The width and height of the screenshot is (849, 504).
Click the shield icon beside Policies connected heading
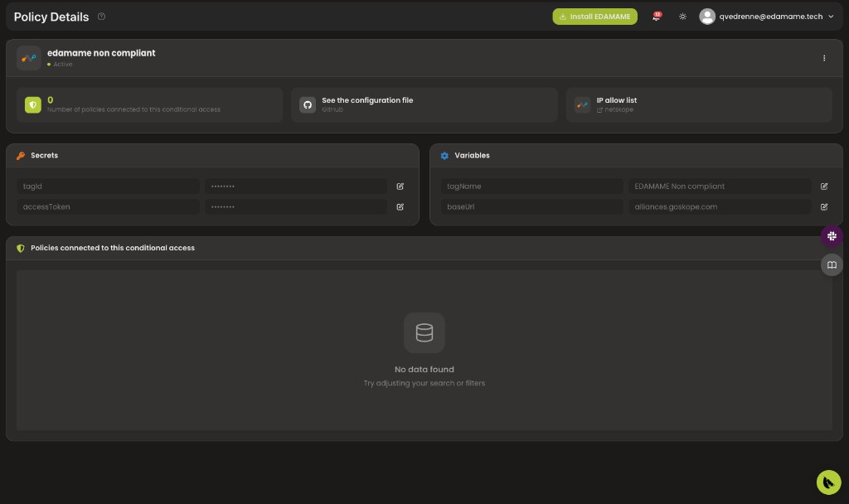[x=21, y=249]
